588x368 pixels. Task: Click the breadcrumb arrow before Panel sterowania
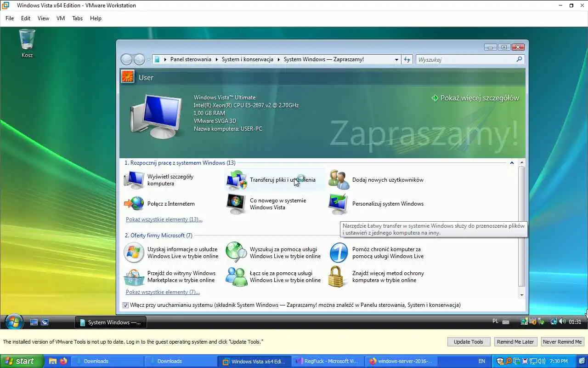pos(165,59)
